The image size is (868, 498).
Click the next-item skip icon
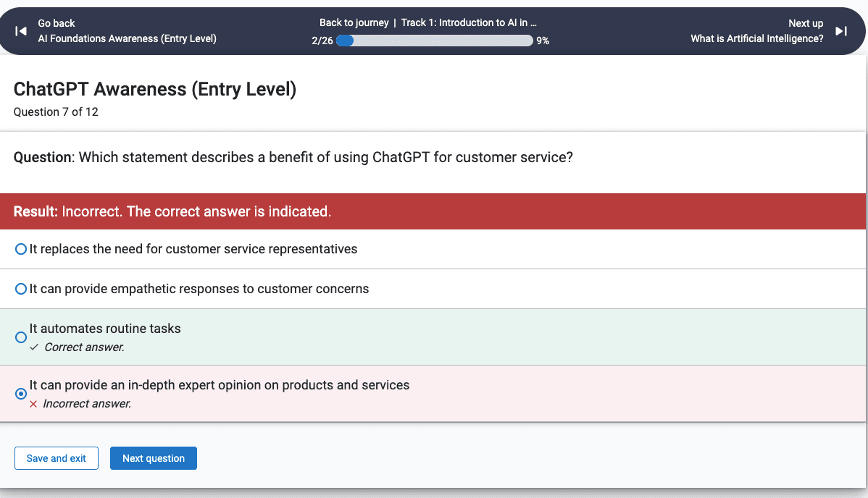pyautogui.click(x=841, y=31)
